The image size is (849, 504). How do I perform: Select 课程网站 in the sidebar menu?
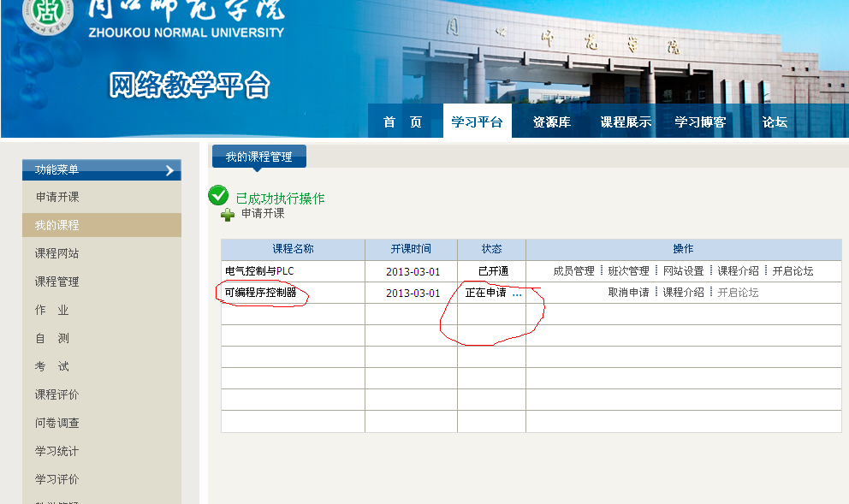pyautogui.click(x=57, y=253)
